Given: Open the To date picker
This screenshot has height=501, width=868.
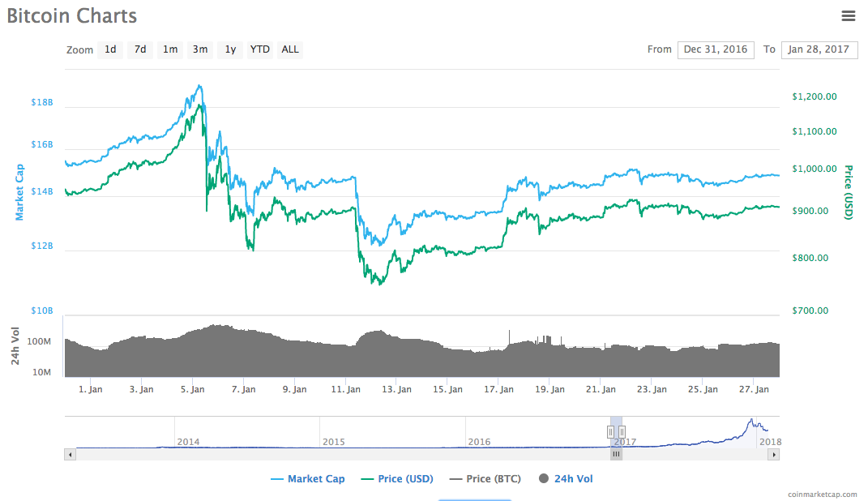Looking at the screenshot, I should click(819, 49).
